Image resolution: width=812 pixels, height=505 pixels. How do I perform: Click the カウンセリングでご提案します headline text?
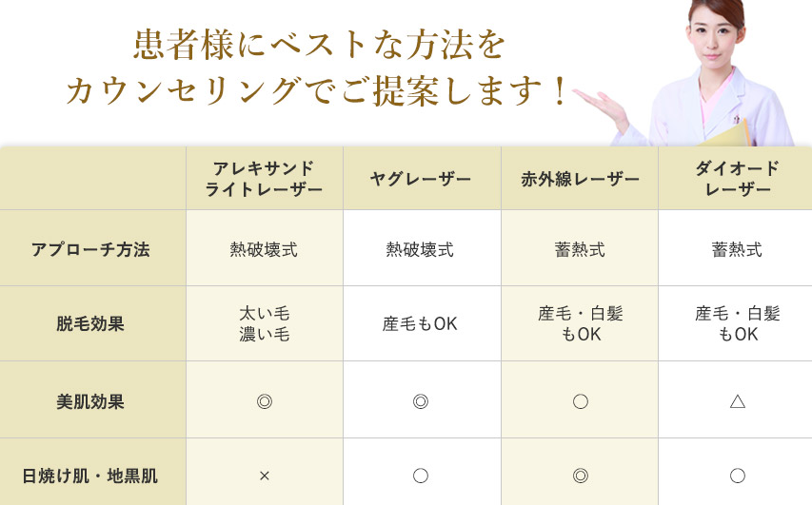[x=318, y=92]
